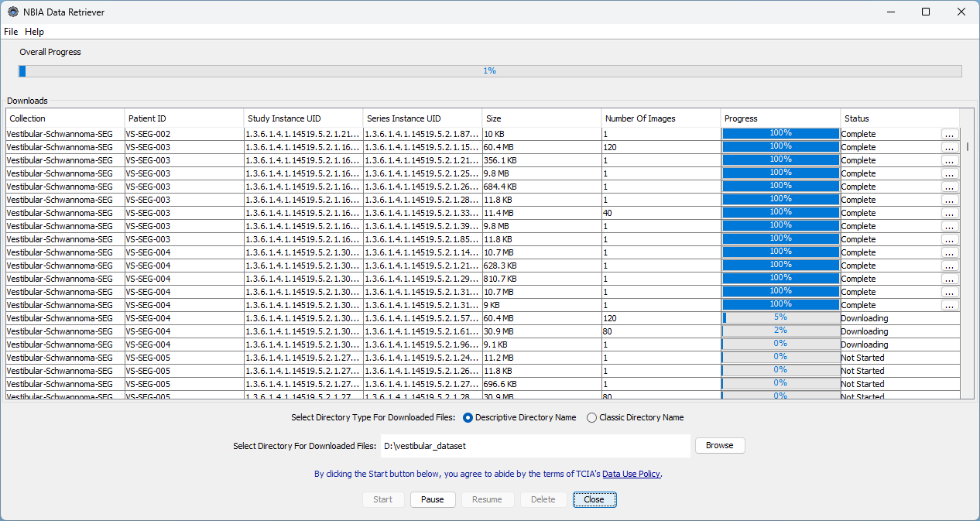Open the Help menu

tap(34, 32)
